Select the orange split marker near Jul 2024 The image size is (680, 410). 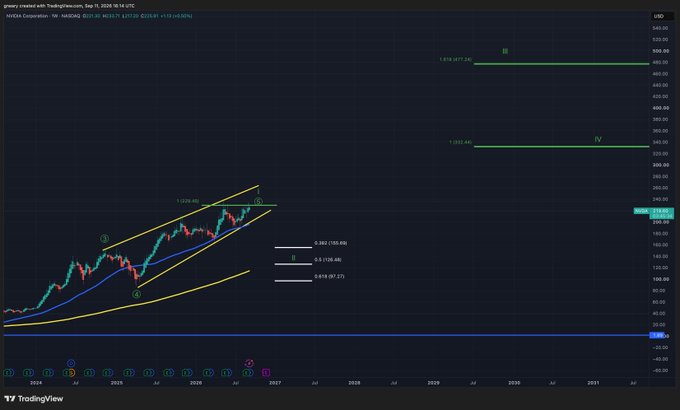[x=72, y=373]
